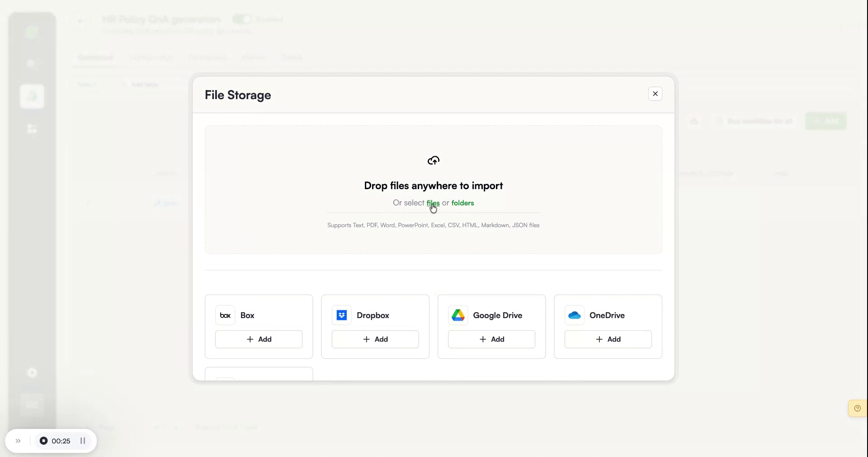Add Google Drive as a storage source
868x457 pixels.
point(491,339)
